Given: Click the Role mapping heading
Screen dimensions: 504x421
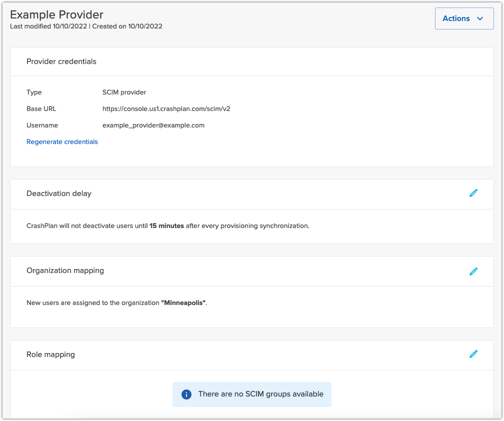Looking at the screenshot, I should (50, 354).
